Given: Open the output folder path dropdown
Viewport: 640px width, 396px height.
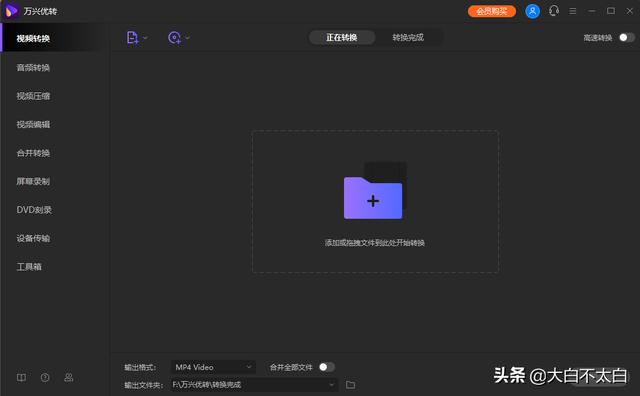Looking at the screenshot, I should click(254, 385).
